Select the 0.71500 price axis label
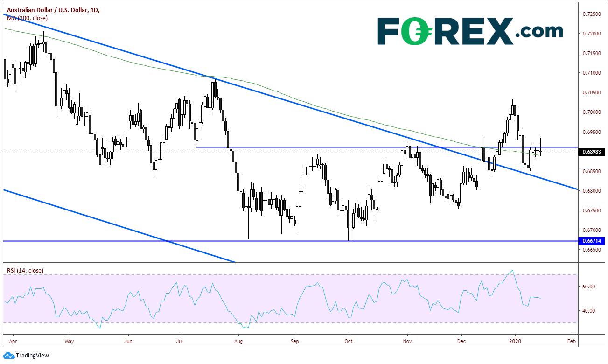Image resolution: width=608 pixels, height=364 pixels. (591, 53)
